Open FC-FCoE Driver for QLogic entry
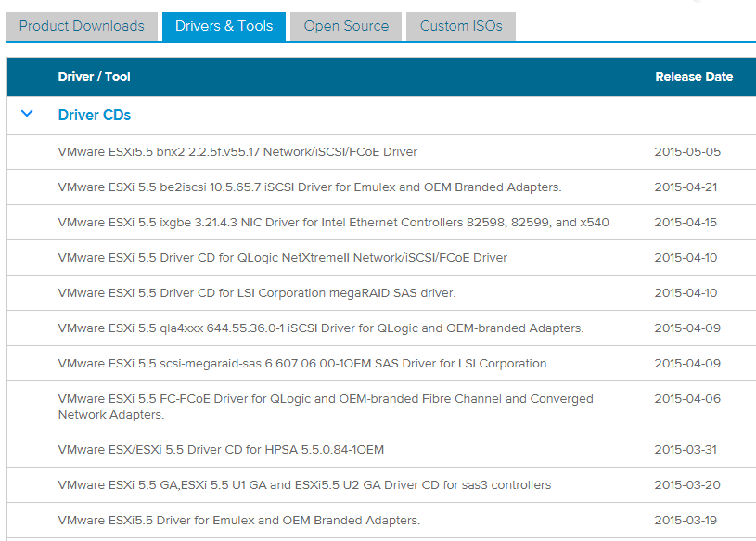Viewport: 756px width, 541px height. [x=326, y=406]
